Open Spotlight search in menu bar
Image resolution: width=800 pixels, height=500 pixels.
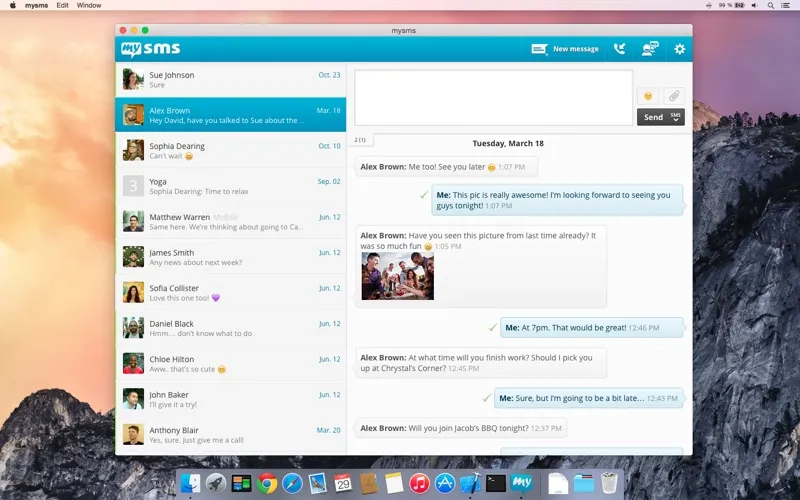[x=770, y=5]
